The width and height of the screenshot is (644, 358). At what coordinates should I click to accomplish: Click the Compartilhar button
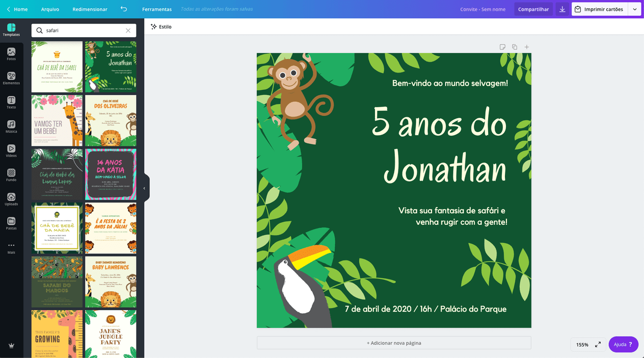pos(533,9)
